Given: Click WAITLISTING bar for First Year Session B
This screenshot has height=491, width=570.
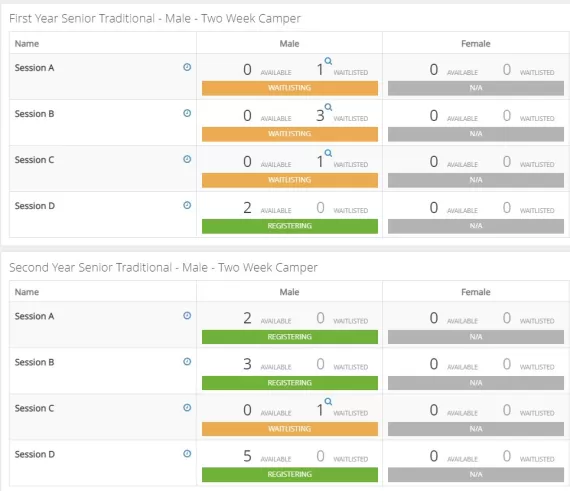Looking at the screenshot, I should 290,134.
